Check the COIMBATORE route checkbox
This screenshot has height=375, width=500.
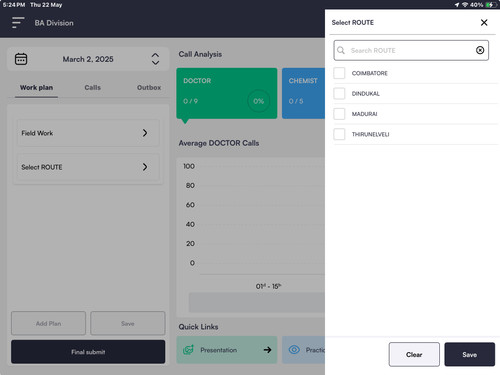pos(339,73)
